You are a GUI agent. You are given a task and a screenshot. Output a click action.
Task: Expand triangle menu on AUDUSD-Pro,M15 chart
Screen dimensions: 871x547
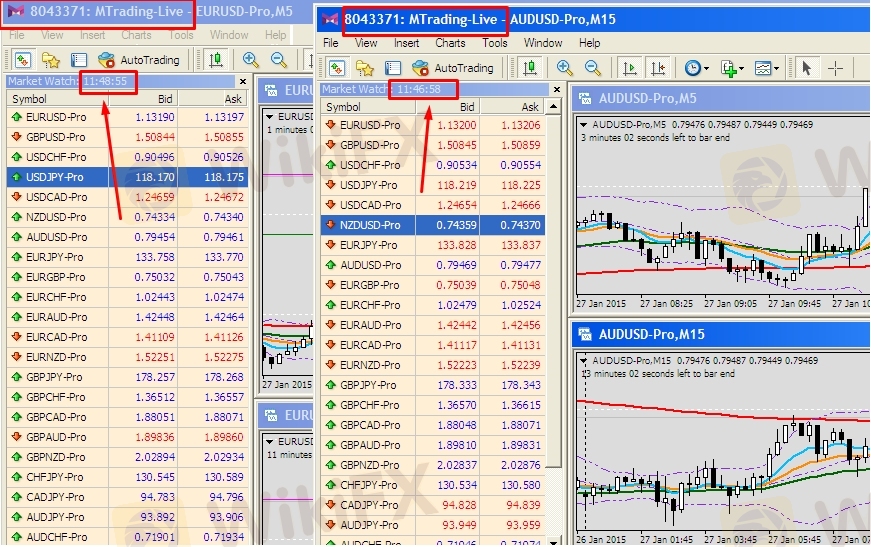pyautogui.click(x=583, y=360)
